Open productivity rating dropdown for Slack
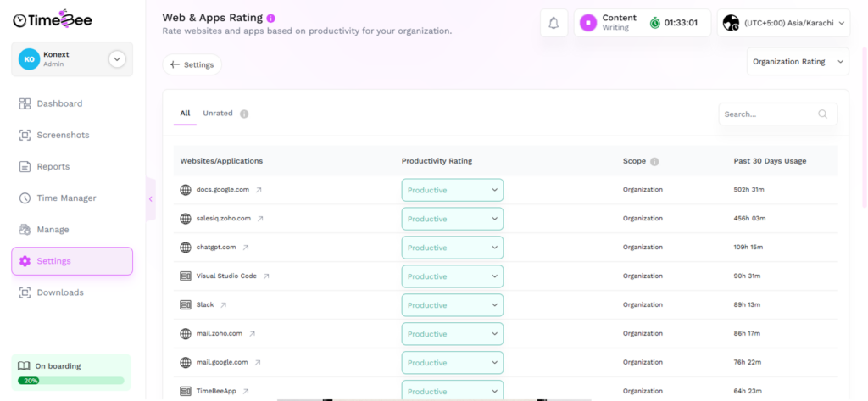868x401 pixels. 453,305
